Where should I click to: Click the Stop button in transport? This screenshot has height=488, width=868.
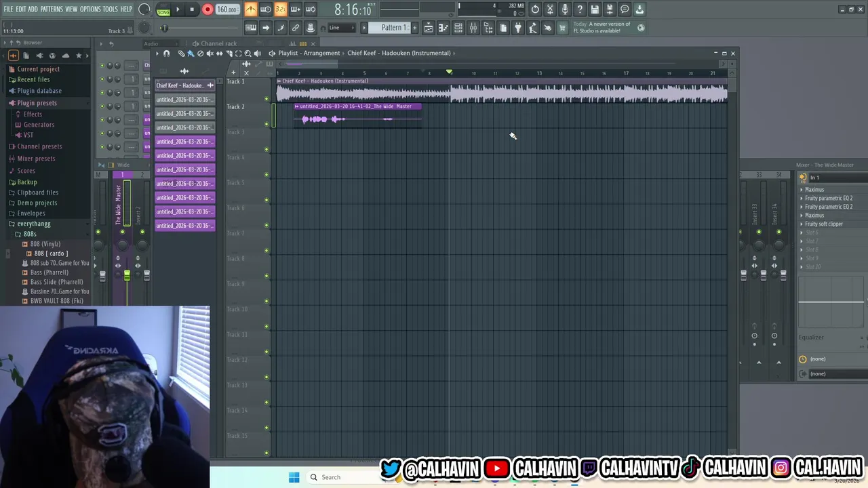(x=192, y=9)
